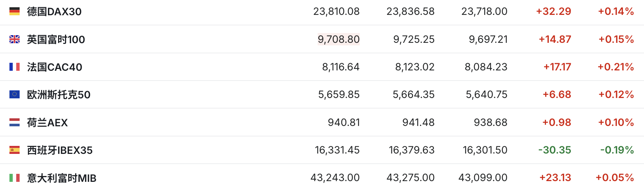Click the DAX30 last price 23,810.08
The width and height of the screenshot is (644, 188).
(336, 12)
